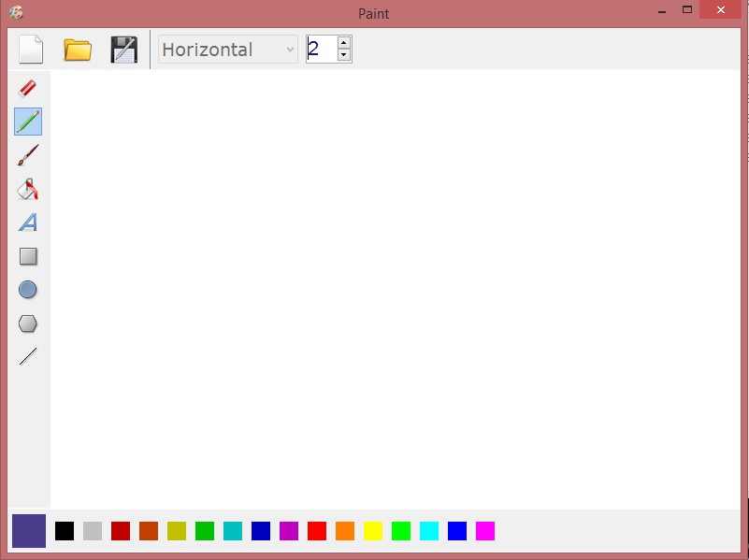This screenshot has height=560, width=749.
Task: Select the Ellipse shape tool
Action: pos(28,289)
